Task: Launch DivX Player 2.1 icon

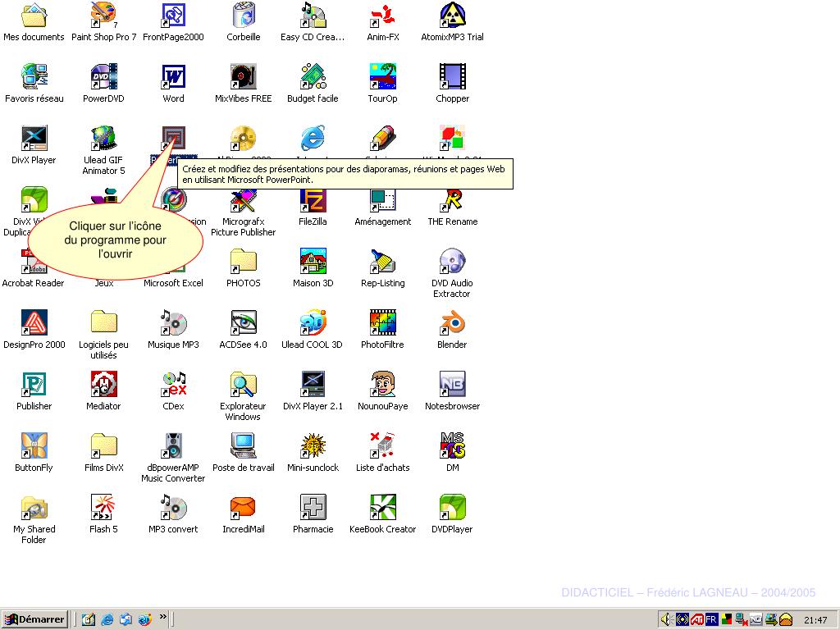Action: point(313,384)
